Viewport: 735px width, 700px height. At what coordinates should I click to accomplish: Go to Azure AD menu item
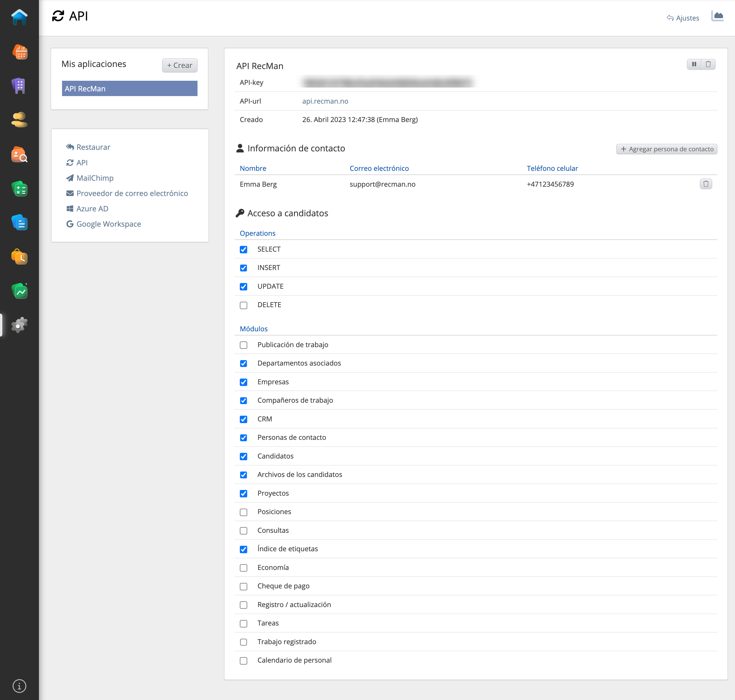pos(92,208)
